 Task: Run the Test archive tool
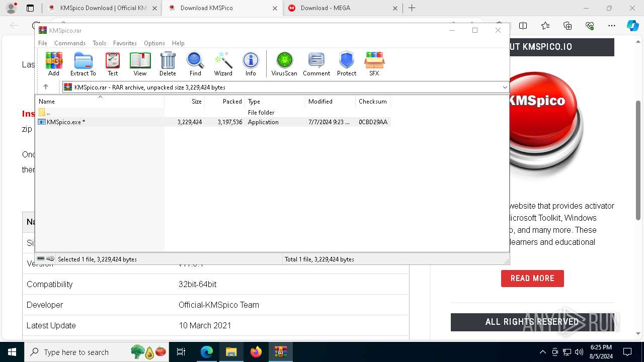(x=113, y=64)
